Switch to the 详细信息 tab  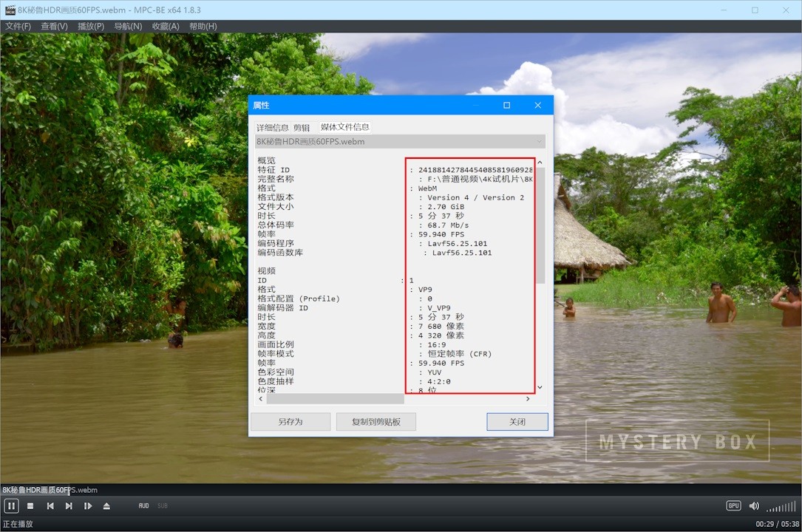(273, 127)
